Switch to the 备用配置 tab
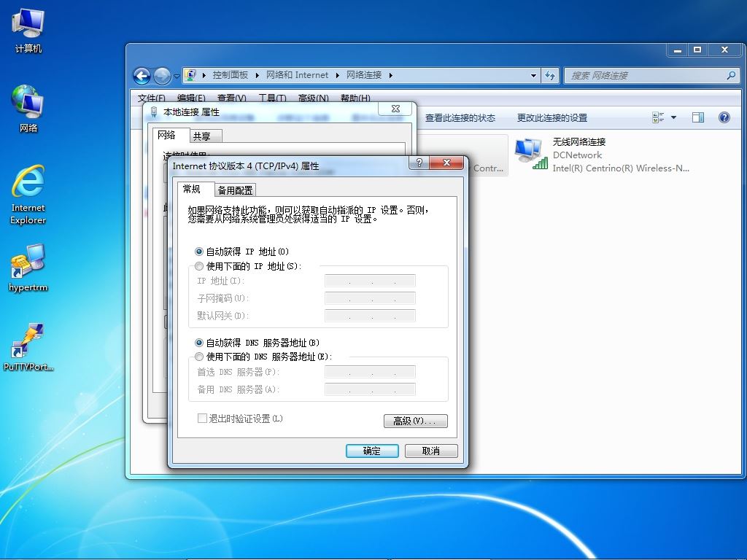 (236, 190)
